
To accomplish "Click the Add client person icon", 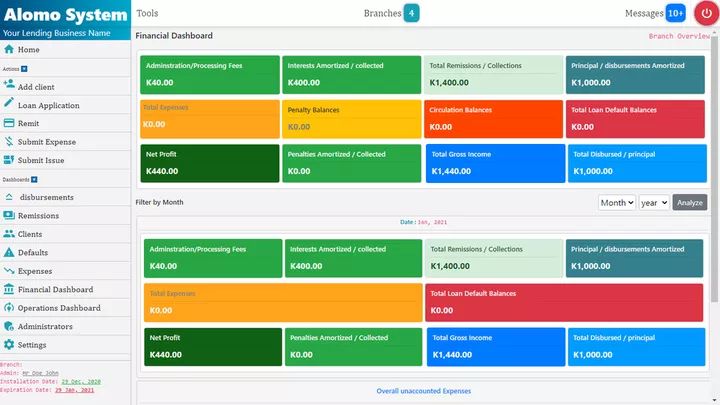I will (9, 84).
